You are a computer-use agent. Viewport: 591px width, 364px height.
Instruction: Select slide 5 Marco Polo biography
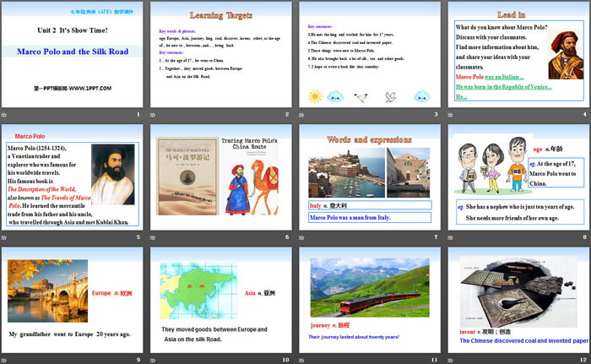point(72,177)
